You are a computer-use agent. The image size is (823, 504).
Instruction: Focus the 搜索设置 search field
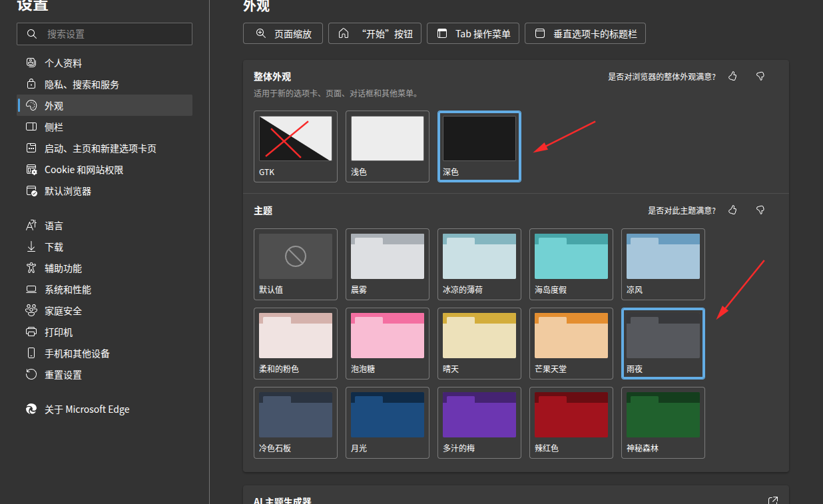pyautogui.click(x=105, y=34)
